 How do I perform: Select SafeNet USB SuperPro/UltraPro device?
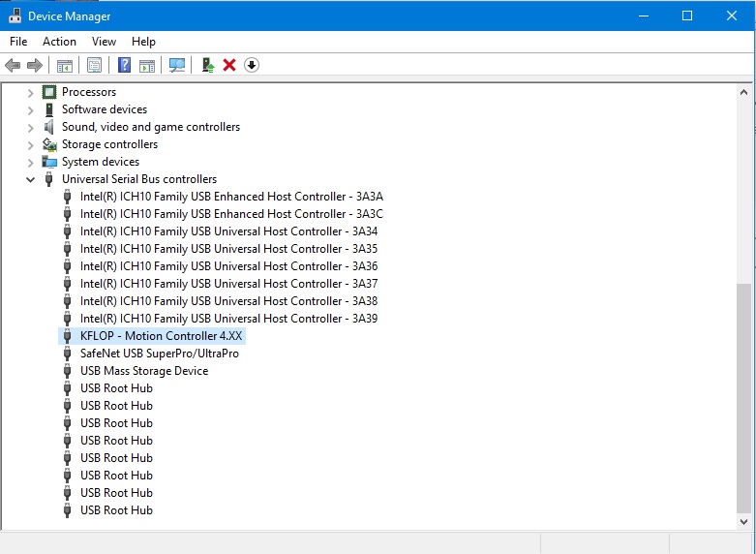(x=159, y=354)
